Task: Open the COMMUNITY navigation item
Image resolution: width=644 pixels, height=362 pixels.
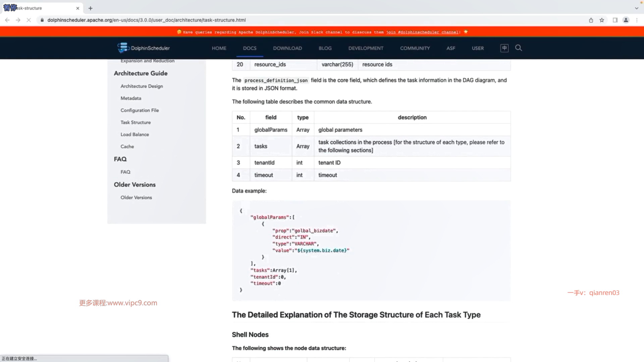Action: (415, 48)
